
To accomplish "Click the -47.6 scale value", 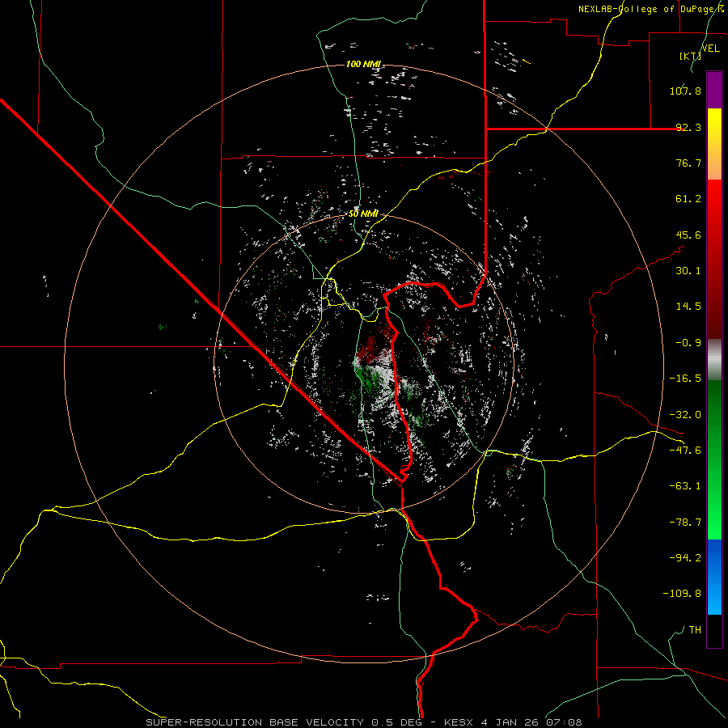I will 685,451.
